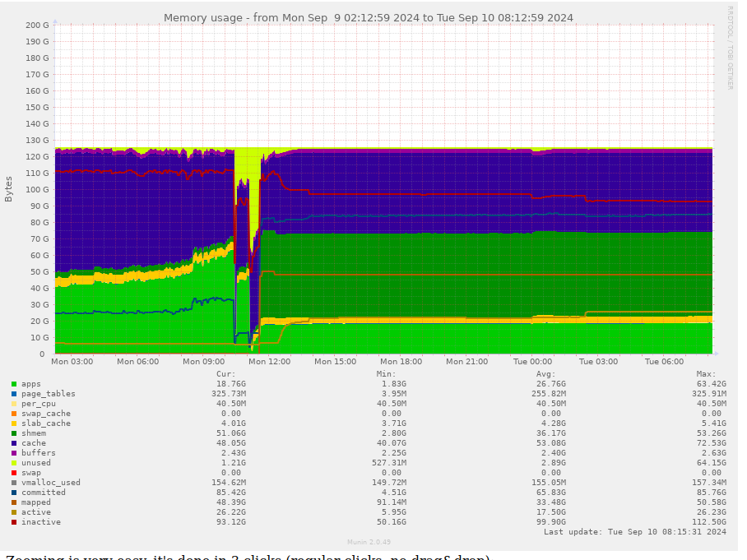Click the slab_cache legend color swatch
The height and width of the screenshot is (560, 747).
14,423
